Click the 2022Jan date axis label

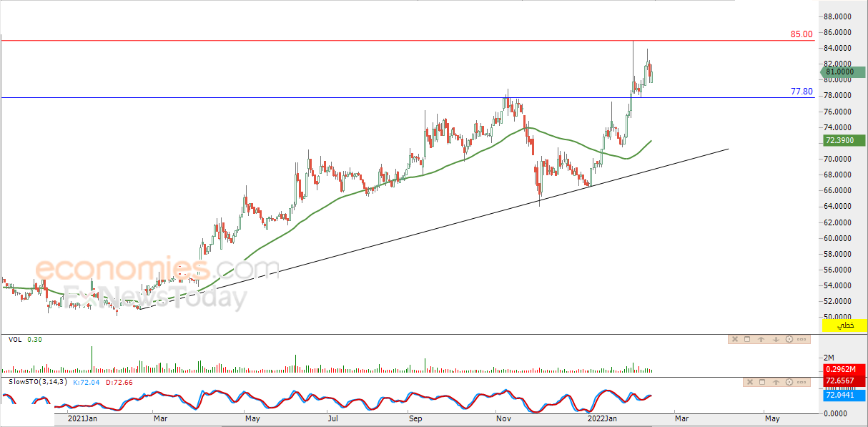(602, 418)
